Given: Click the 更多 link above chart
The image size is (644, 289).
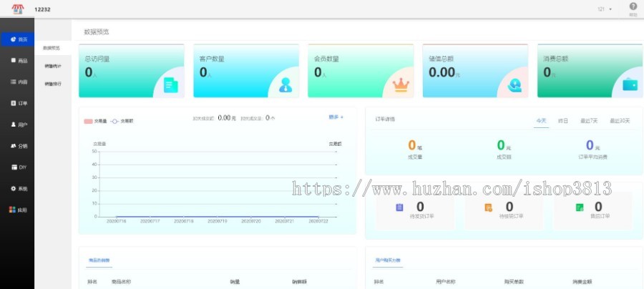Looking at the screenshot, I should [x=336, y=117].
